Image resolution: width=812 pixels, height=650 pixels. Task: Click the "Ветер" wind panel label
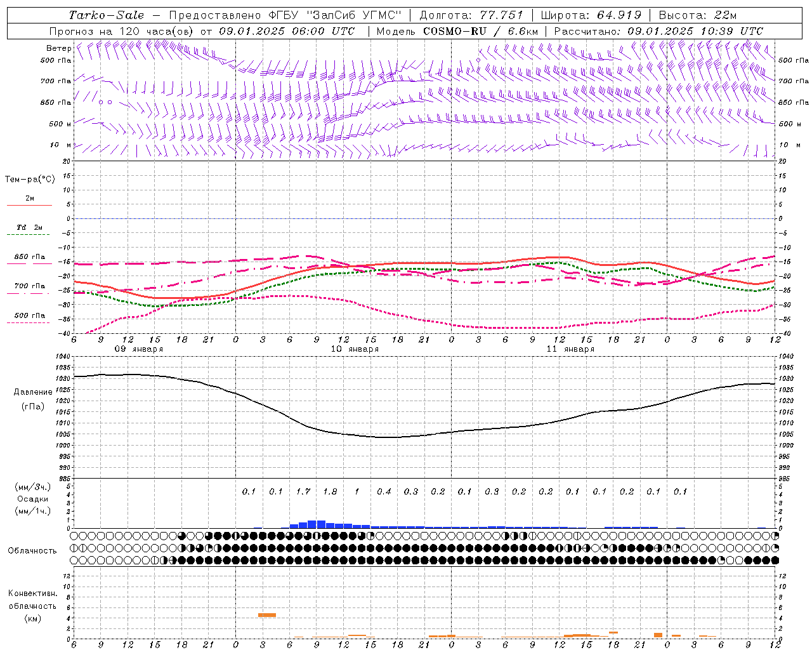[x=58, y=48]
